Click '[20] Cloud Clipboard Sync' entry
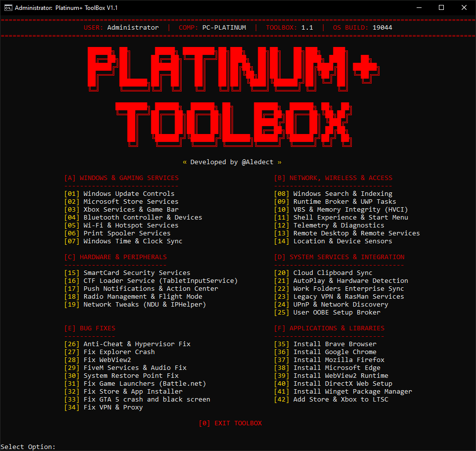Image resolution: width=476 pixels, height=451 pixels. [323, 272]
